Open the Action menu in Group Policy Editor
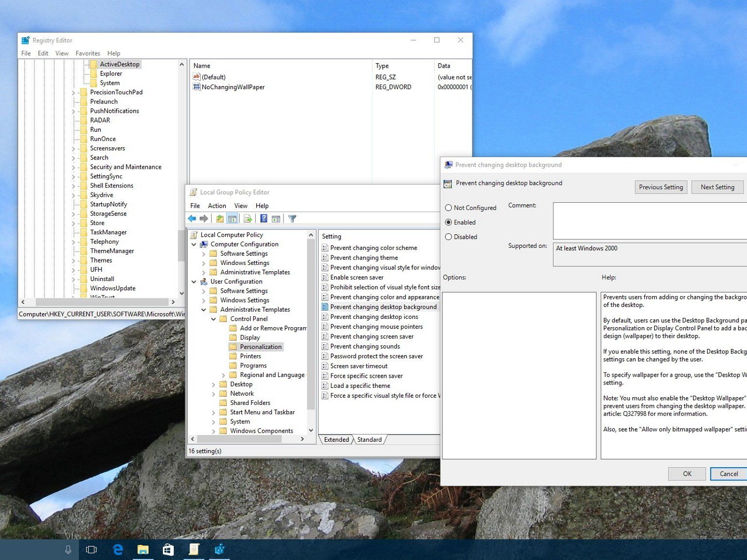The height and width of the screenshot is (560, 747). tap(217, 206)
